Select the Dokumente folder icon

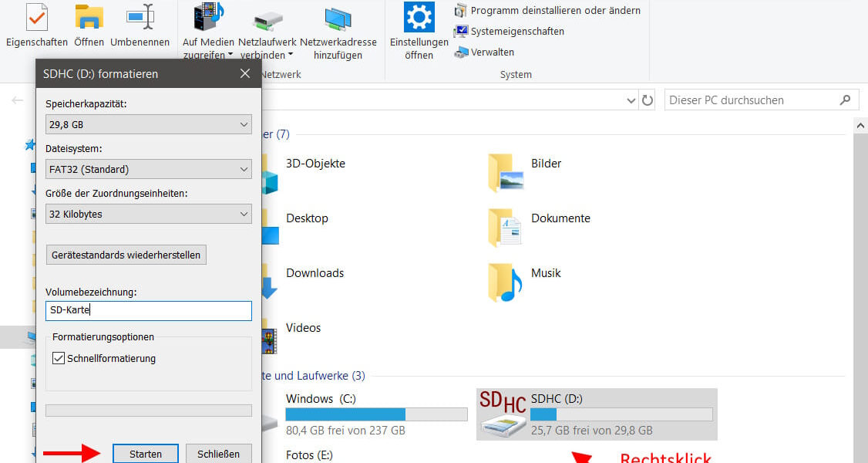tap(506, 227)
